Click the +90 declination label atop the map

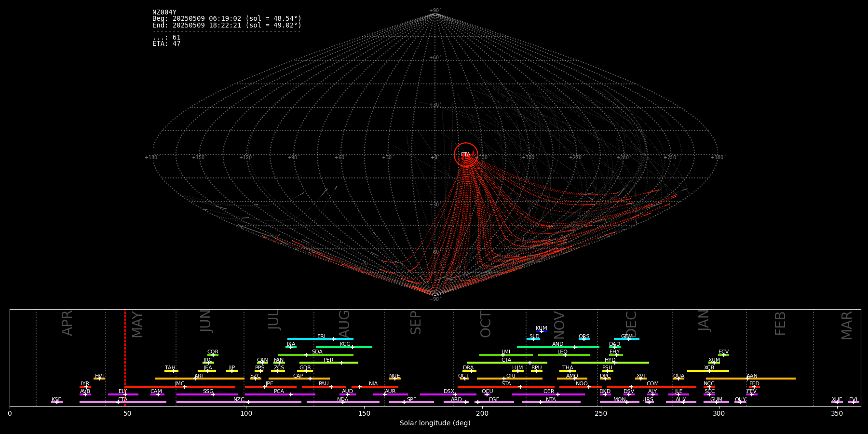click(434, 11)
